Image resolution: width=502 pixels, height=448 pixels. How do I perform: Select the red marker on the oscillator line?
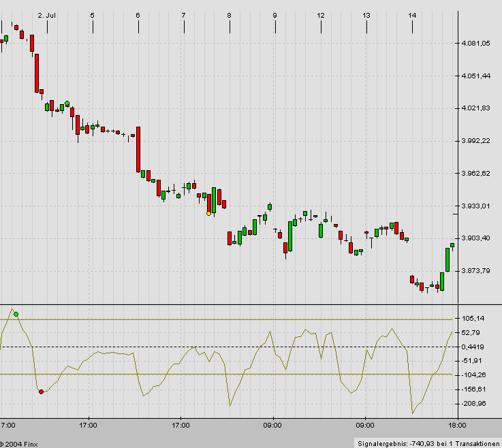[41, 391]
